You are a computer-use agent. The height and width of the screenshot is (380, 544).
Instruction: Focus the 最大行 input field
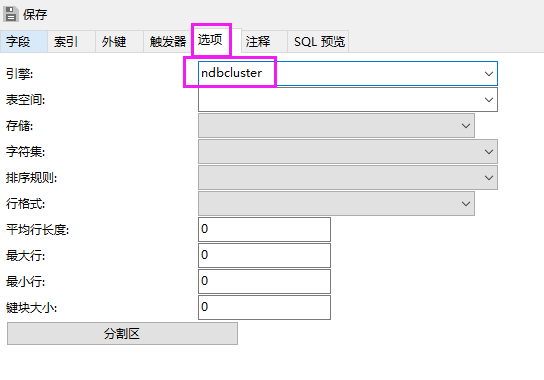click(264, 255)
